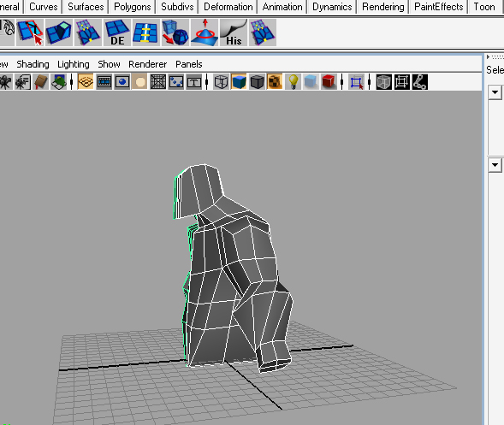Toggle the X-Ray cube icon
Image resolution: width=504 pixels, height=425 pixels.
pyautogui.click(x=384, y=81)
